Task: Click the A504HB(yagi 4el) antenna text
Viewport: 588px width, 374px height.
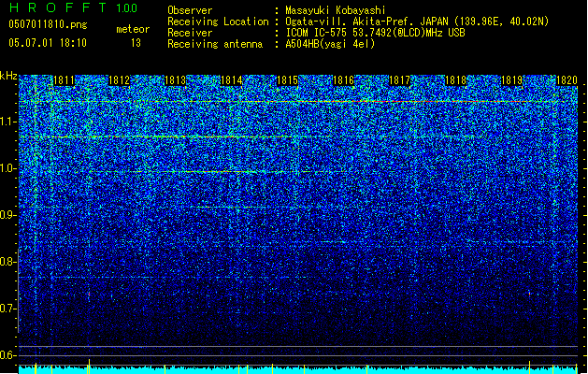Action: click(x=330, y=44)
